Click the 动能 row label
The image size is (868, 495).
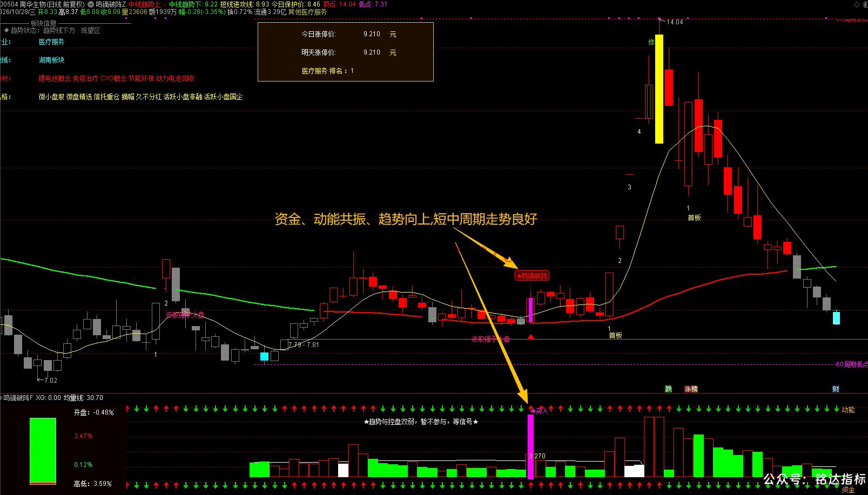coord(848,410)
